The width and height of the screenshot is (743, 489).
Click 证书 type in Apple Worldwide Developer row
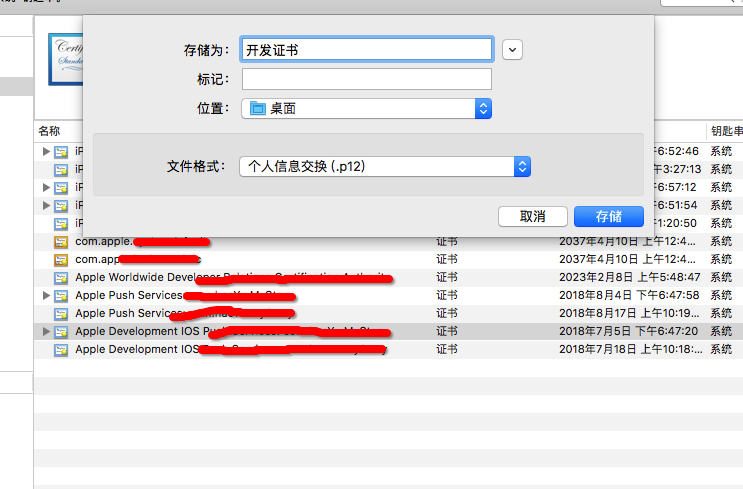click(447, 277)
